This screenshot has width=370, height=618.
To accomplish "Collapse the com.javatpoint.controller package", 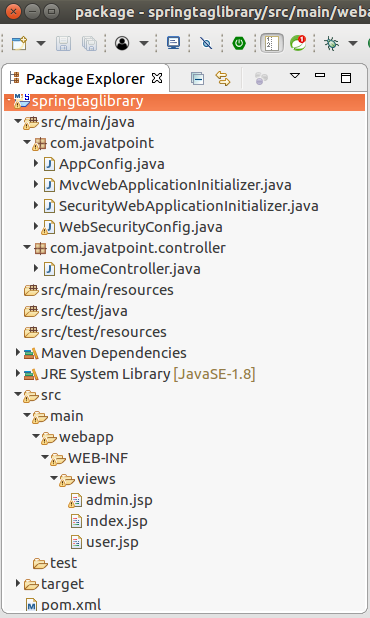I will tap(27, 247).
